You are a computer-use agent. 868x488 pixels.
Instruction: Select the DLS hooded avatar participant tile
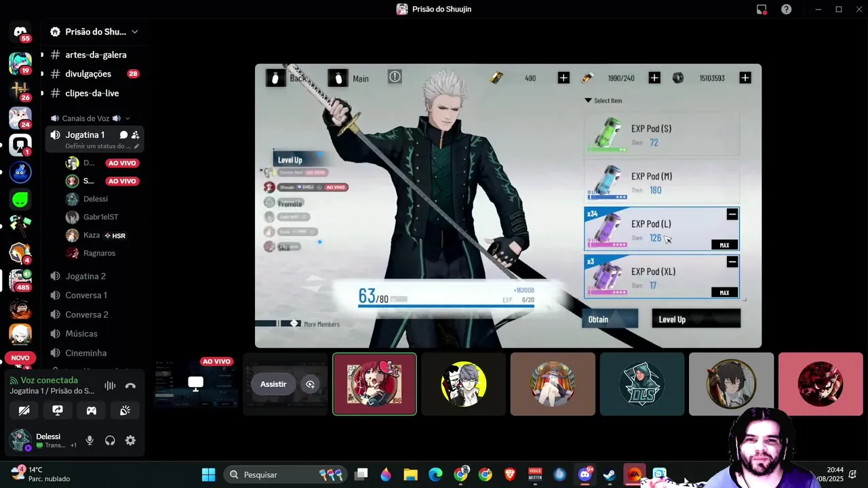642,384
